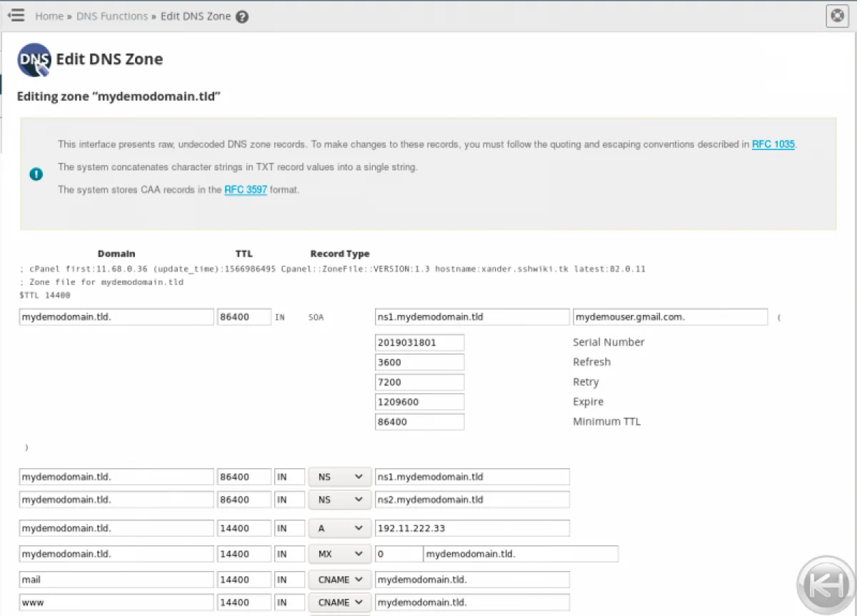Click the SOA email mydemouser.gmail.com field
Image resolution: width=857 pixels, height=616 pixels.
click(669, 317)
